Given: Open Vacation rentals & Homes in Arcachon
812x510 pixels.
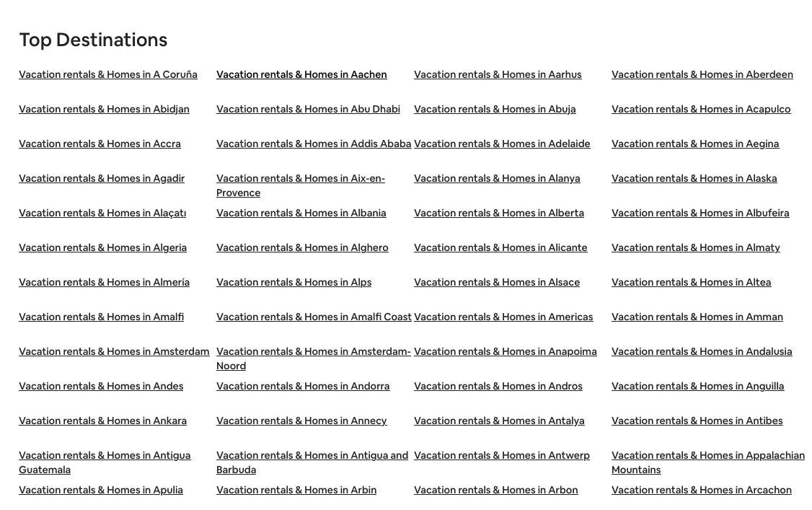Looking at the screenshot, I should pyautogui.click(x=702, y=491).
